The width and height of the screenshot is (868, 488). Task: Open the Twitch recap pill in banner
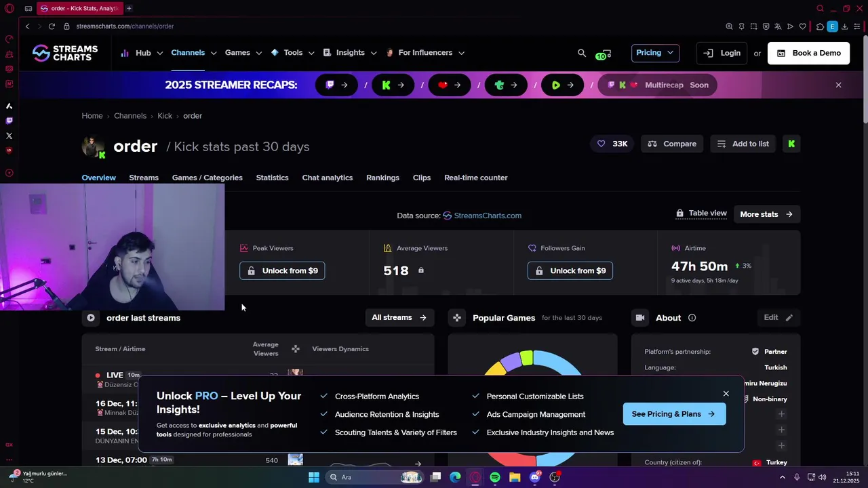(x=336, y=85)
